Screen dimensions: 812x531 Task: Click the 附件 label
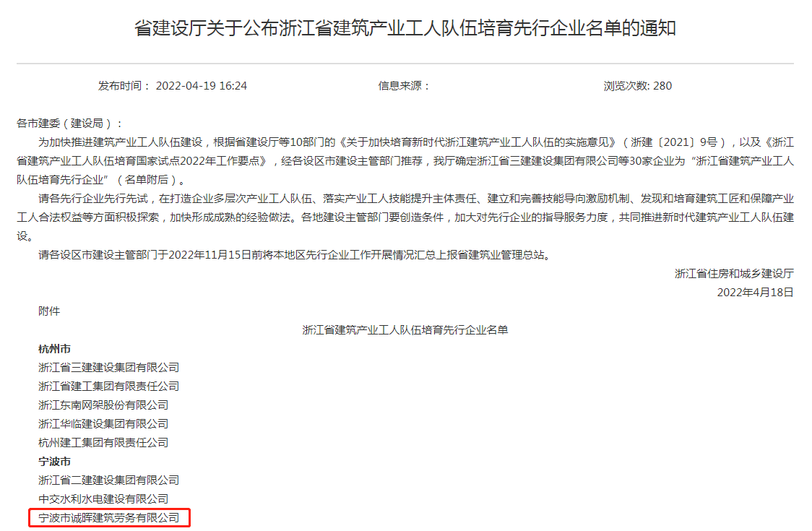(x=49, y=311)
